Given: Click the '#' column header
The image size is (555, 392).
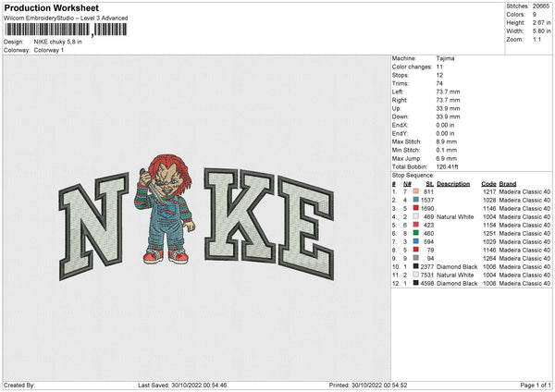Looking at the screenshot, I should [394, 184].
